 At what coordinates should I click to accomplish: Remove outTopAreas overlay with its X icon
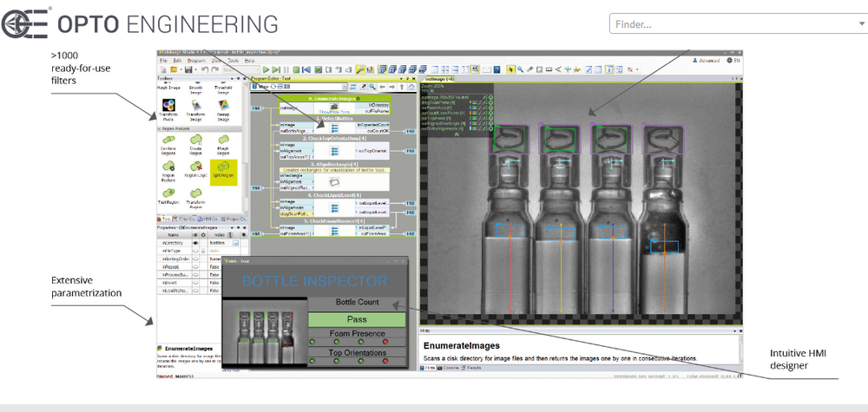coord(490,118)
